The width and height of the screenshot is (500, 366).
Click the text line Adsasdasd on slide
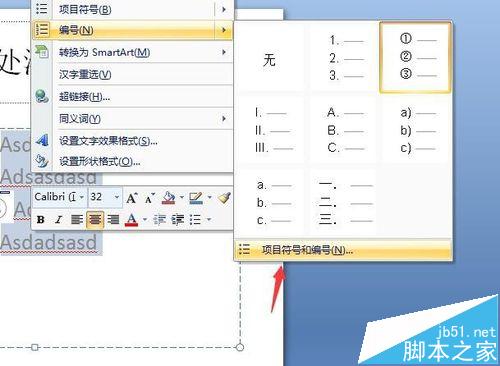(x=49, y=177)
